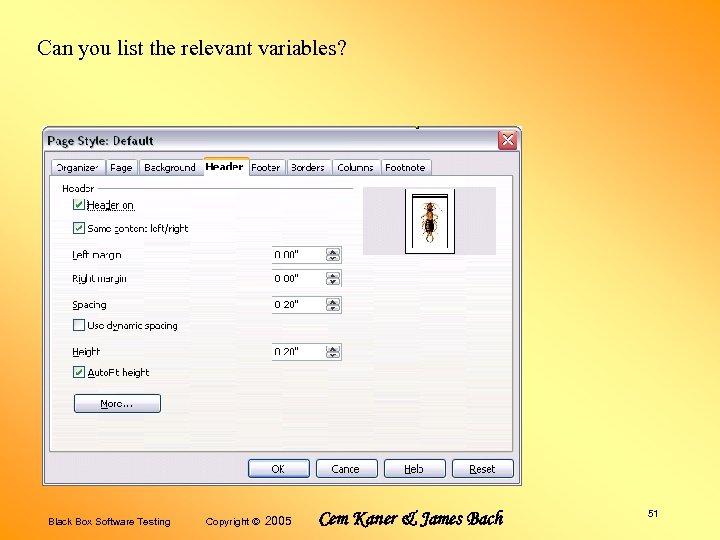The width and height of the screenshot is (720, 540).
Task: Click the Left margin value field
Action: click(298, 255)
